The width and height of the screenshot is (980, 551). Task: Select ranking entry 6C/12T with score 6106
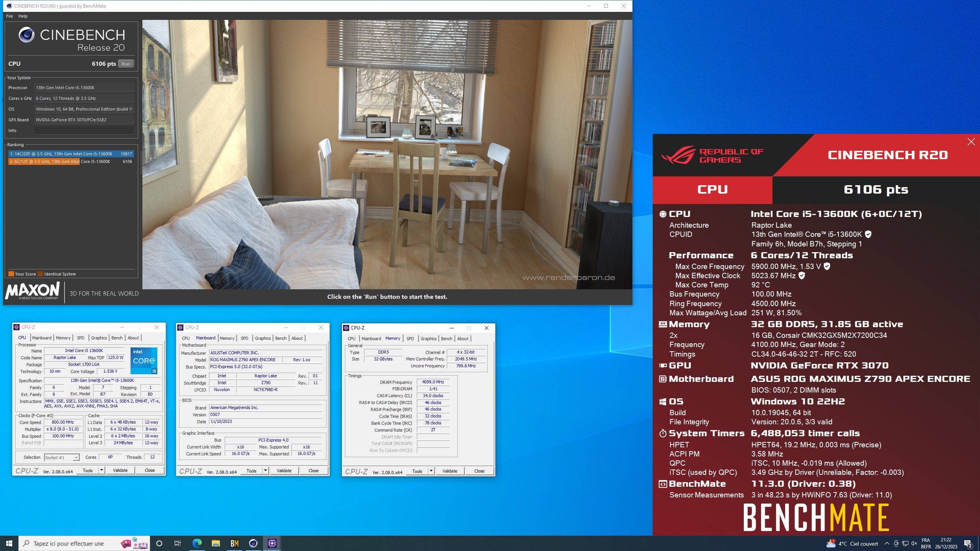point(71,161)
